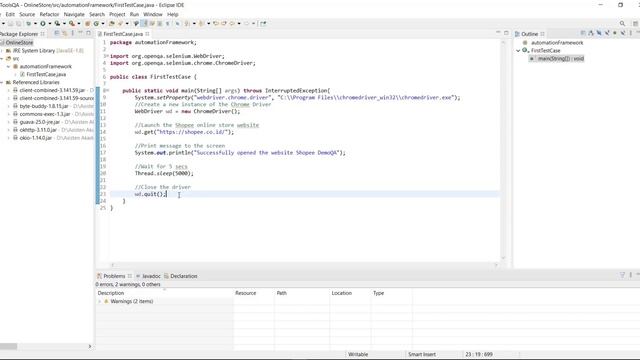Create a new Java class with green C icon
This screenshot has height=360, width=640.
click(x=96, y=24)
